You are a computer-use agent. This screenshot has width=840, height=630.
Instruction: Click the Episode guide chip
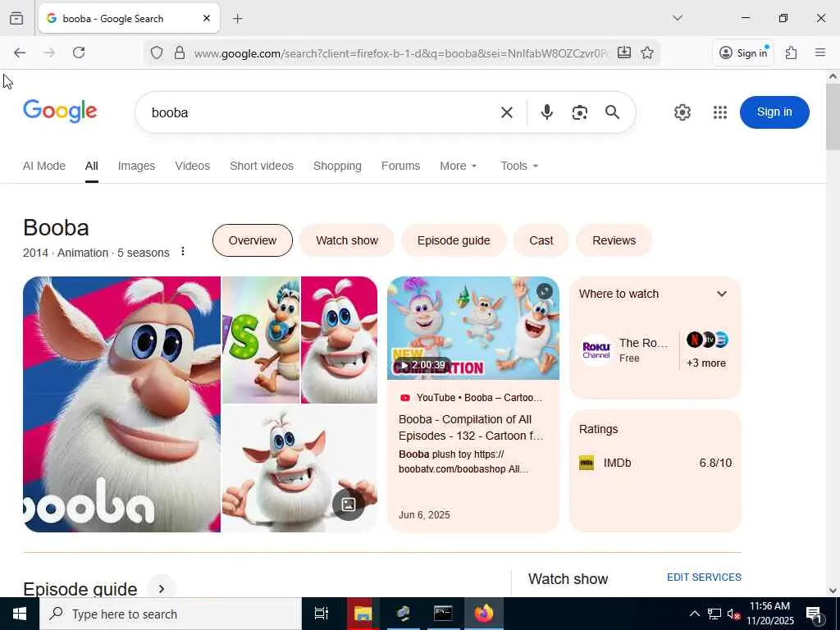tap(454, 240)
